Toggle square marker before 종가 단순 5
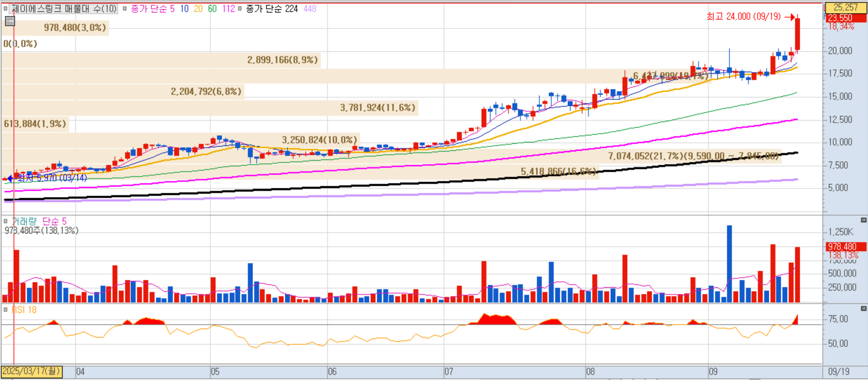 click(125, 8)
